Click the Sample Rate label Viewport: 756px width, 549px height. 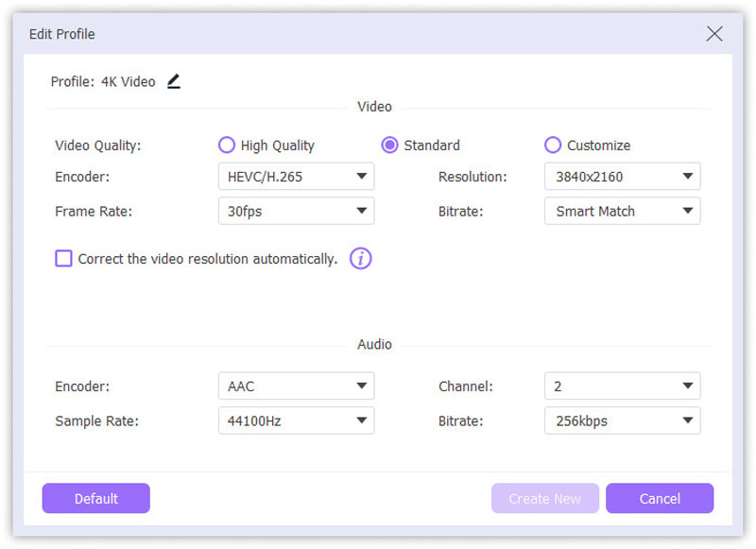pyautogui.click(x=97, y=421)
